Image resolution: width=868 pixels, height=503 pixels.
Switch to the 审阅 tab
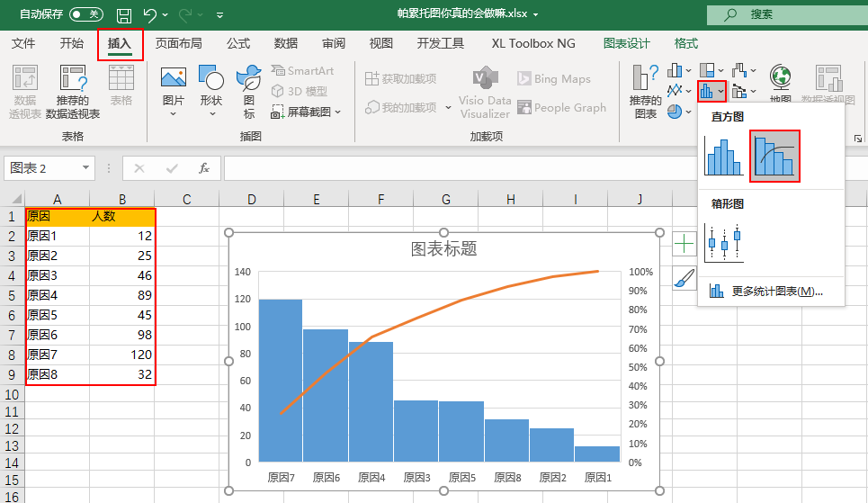click(x=333, y=43)
